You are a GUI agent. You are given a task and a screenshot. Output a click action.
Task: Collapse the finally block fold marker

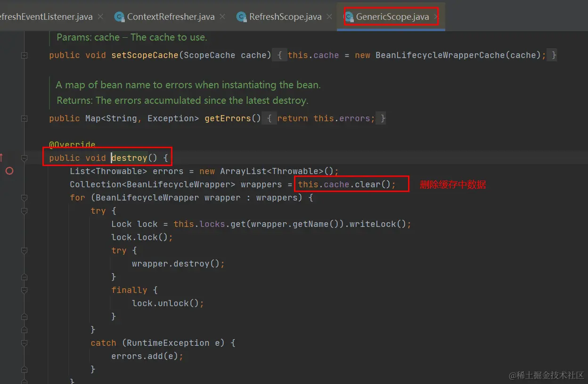(24, 290)
